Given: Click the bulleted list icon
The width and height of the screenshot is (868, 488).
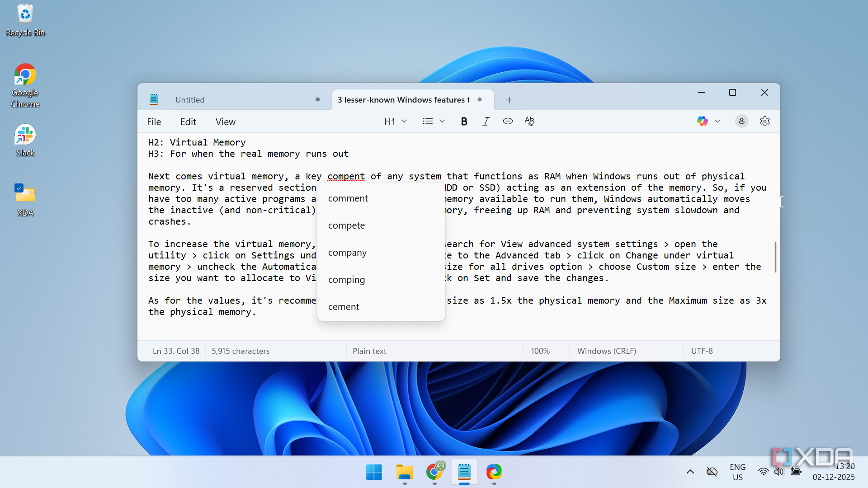Looking at the screenshot, I should [428, 121].
